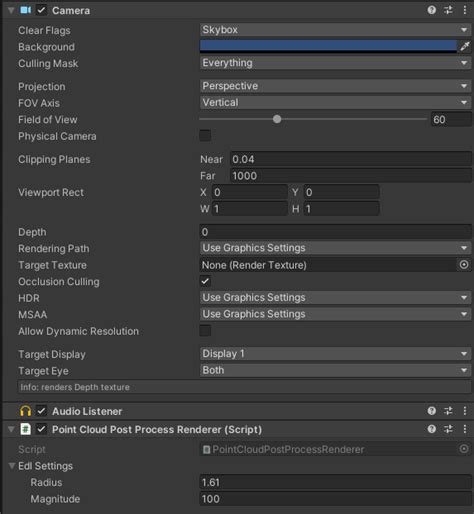Screen dimensions: 474x514
Task: Open Point Cloud script three-dot menu
Action: click(465, 429)
